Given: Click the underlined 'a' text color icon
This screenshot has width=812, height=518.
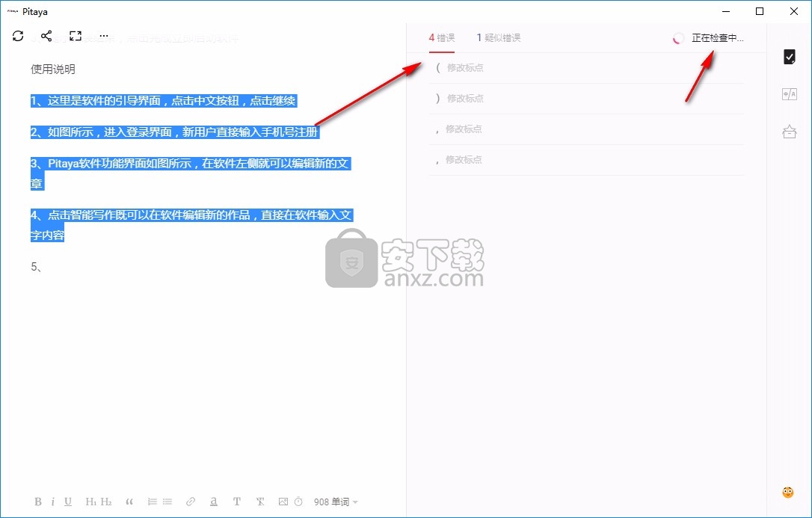Looking at the screenshot, I should pyautogui.click(x=213, y=502).
